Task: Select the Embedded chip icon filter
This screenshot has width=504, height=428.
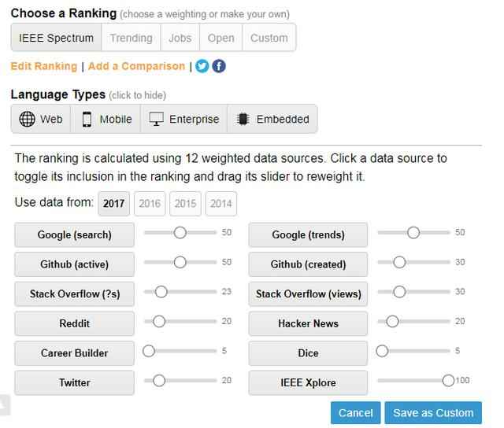Action: (x=243, y=120)
